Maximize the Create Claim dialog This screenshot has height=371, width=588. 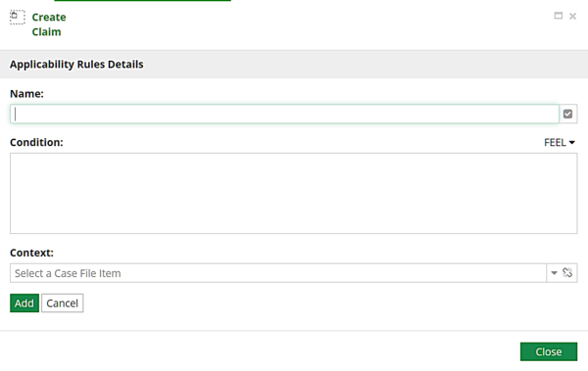coord(559,16)
